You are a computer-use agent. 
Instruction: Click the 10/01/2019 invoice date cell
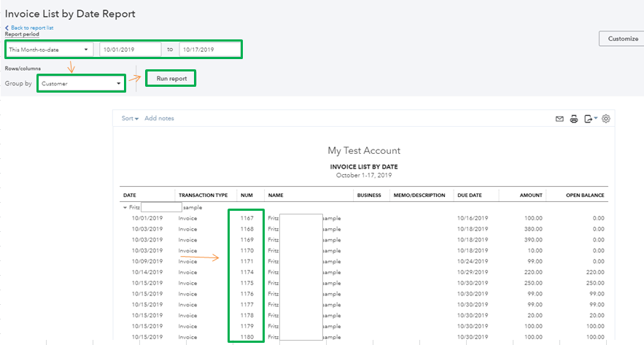point(147,219)
